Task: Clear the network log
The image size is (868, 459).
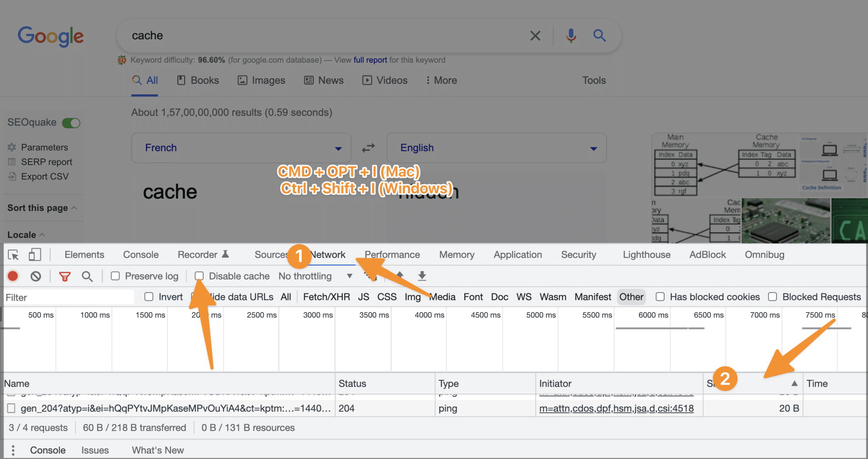Action: click(36, 276)
